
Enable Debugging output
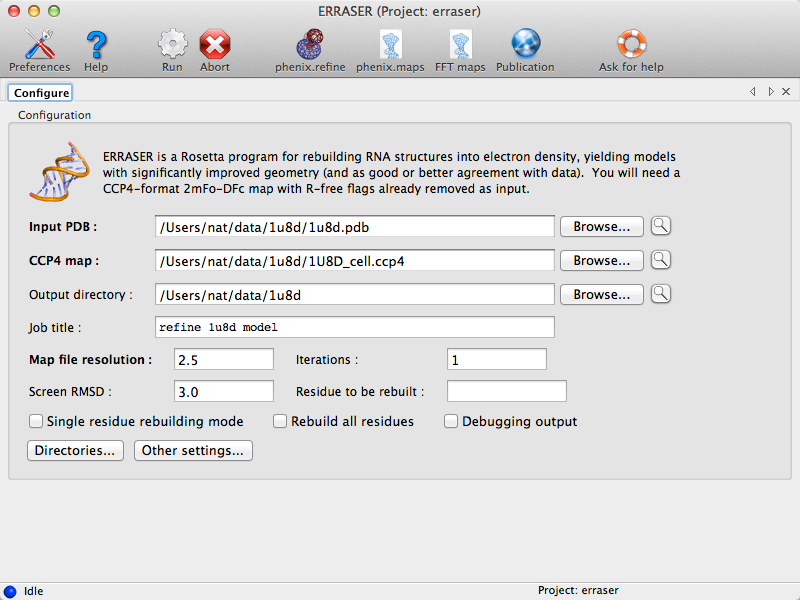pos(451,421)
